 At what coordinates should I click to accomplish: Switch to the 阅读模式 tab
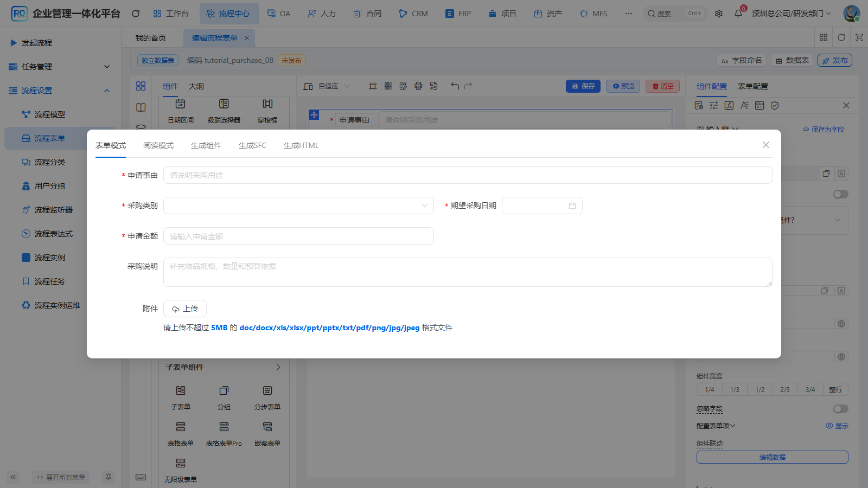pos(158,145)
